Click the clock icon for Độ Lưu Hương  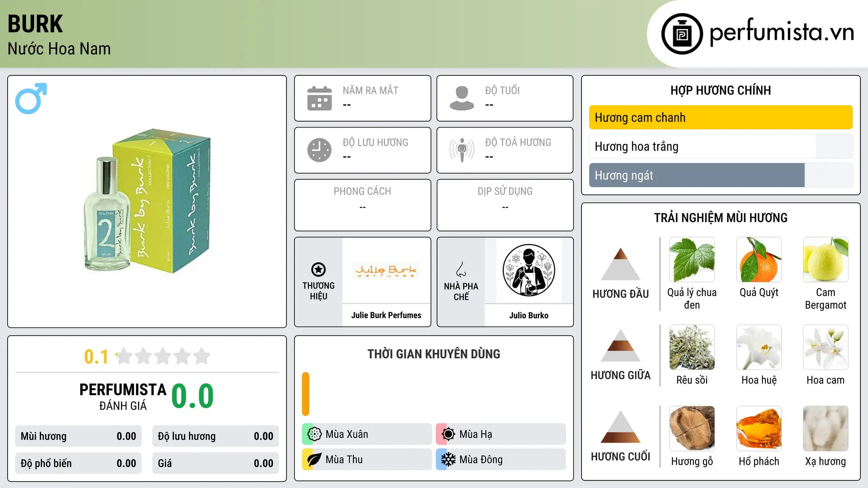[320, 150]
